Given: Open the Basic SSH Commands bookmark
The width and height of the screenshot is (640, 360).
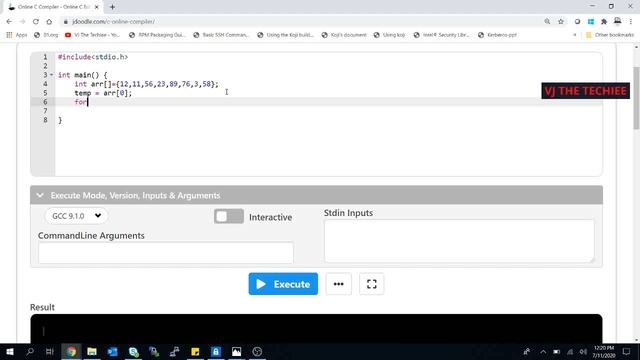Looking at the screenshot, I should point(221,35).
